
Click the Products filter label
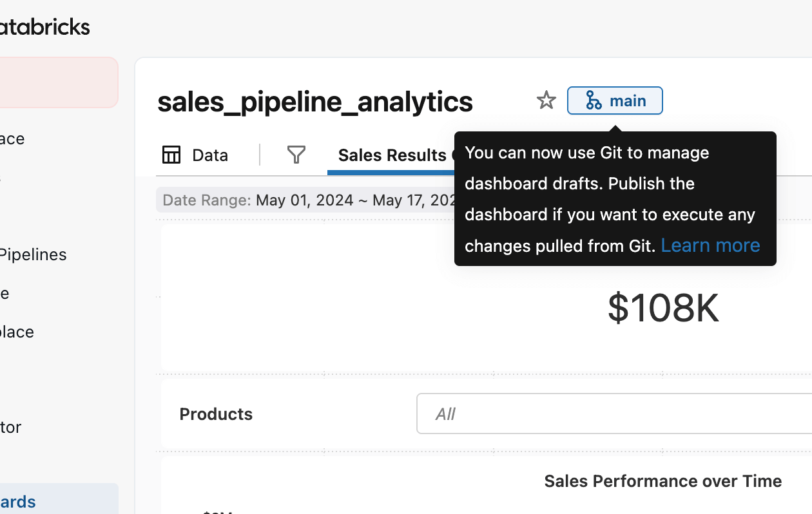tap(216, 414)
